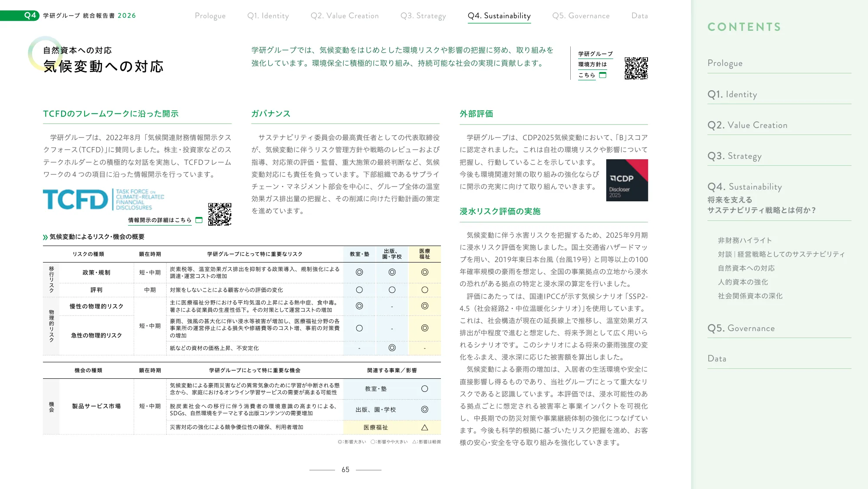Screen dimensions: 868x489
Task: Click 出版、園・学校 column header in risk table
Action: click(x=392, y=254)
